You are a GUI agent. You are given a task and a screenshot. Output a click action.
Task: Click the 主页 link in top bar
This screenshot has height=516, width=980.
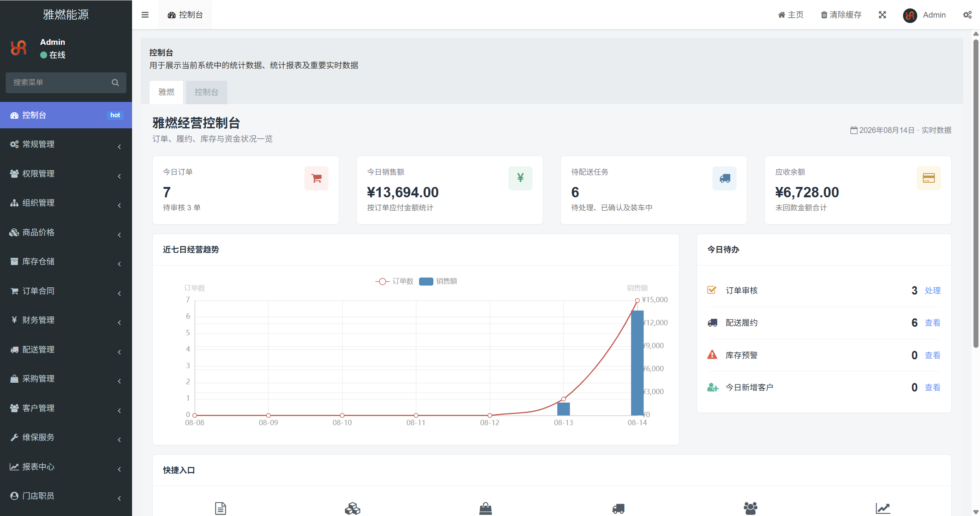[x=791, y=15]
